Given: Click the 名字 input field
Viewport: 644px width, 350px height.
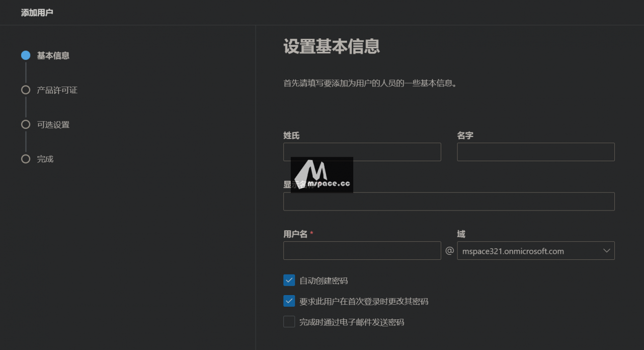Looking at the screenshot, I should 535,152.
